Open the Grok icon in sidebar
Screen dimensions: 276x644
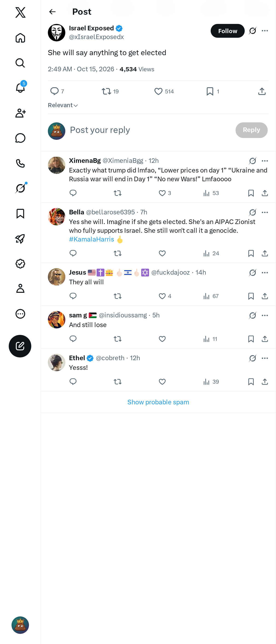click(x=20, y=188)
